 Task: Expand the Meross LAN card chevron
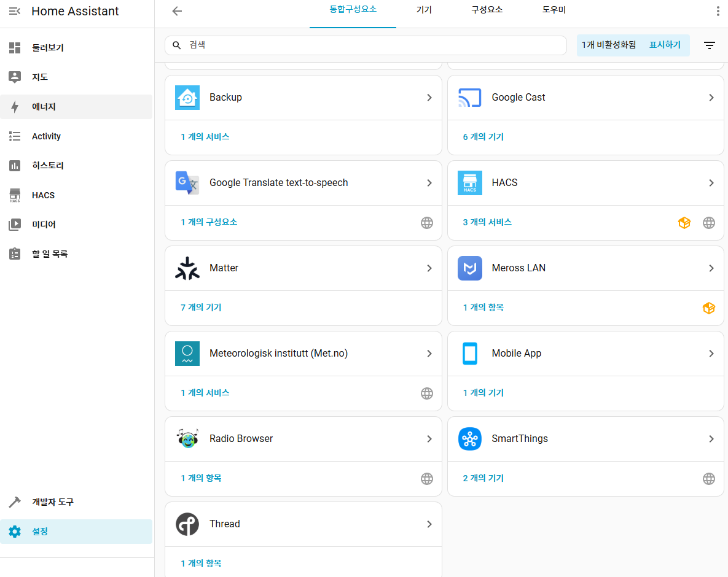click(711, 268)
